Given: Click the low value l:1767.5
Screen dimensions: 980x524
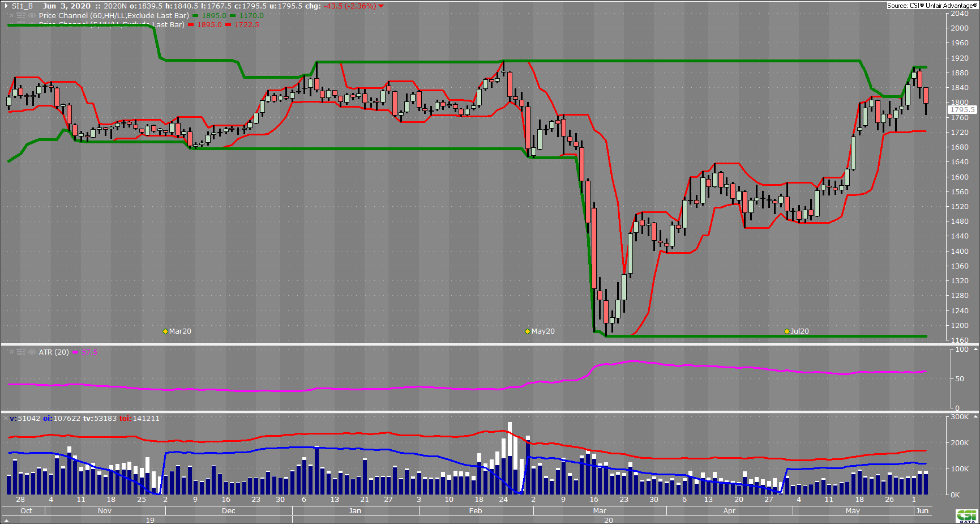Looking at the screenshot, I should (216, 6).
